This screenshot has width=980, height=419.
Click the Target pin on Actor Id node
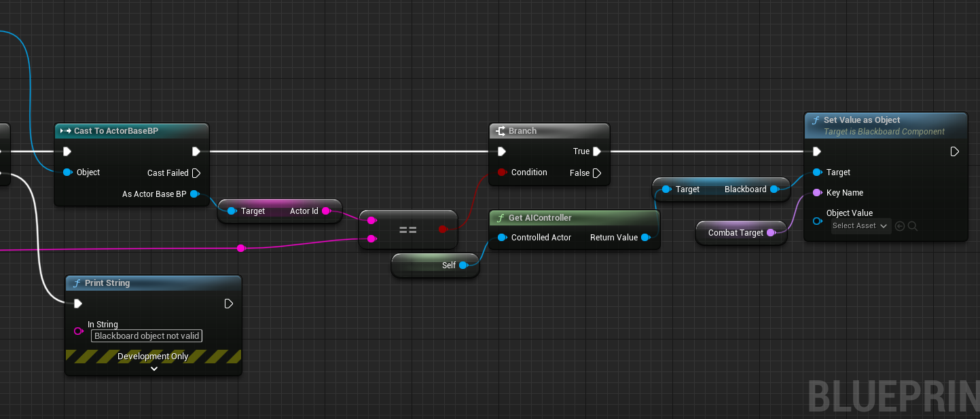coord(232,211)
